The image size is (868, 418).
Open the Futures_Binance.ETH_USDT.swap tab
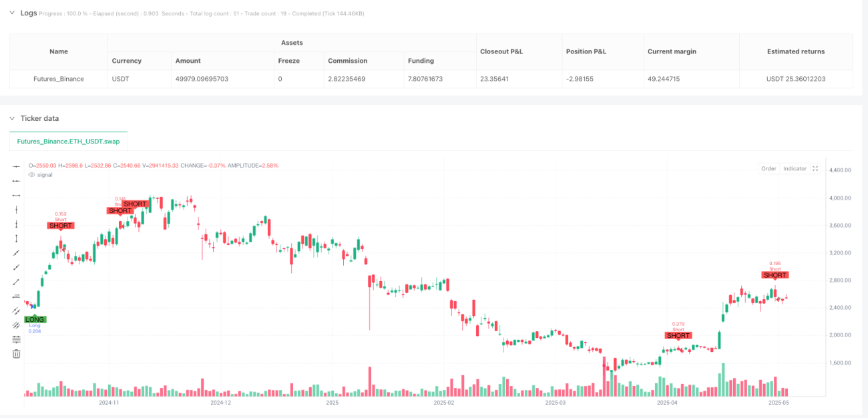coord(68,142)
